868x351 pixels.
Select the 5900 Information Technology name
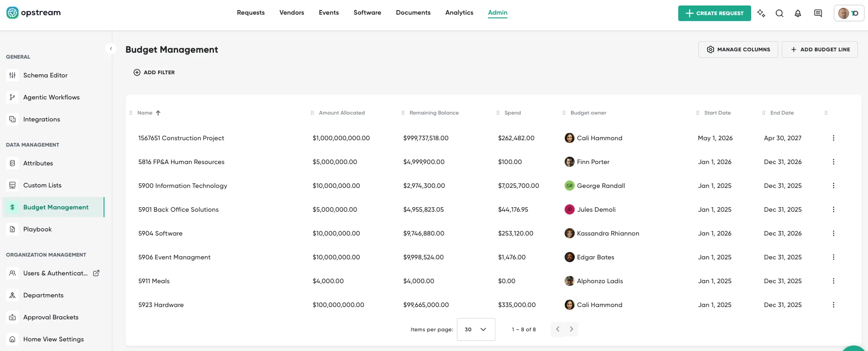pos(183,186)
